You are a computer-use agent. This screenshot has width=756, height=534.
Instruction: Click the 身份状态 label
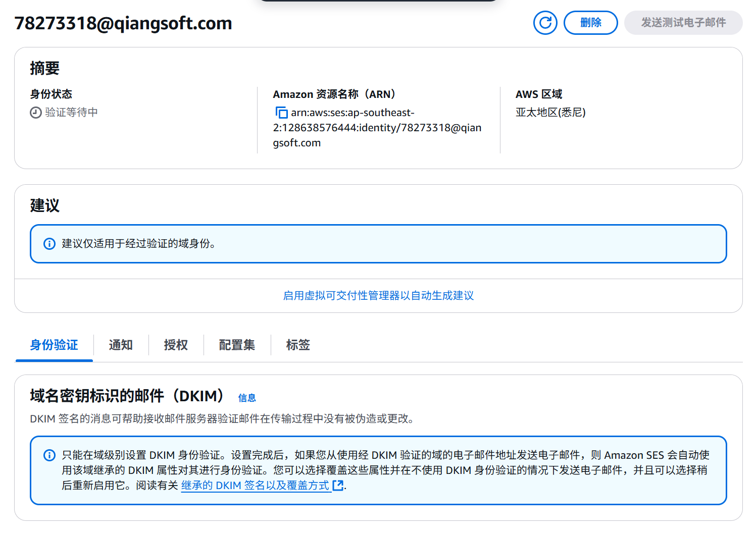[51, 94]
